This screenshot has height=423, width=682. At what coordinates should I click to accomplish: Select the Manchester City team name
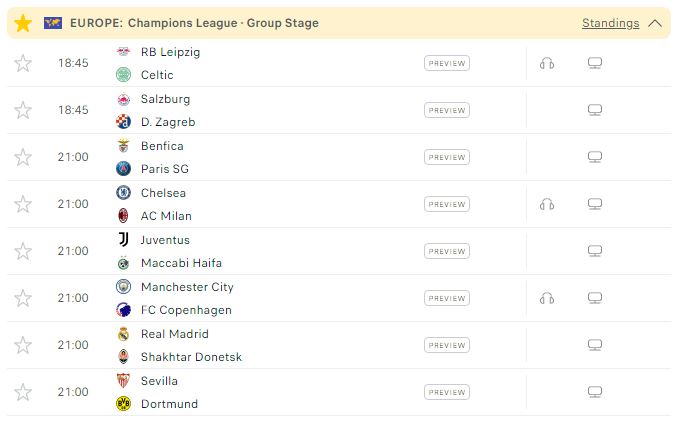point(187,287)
